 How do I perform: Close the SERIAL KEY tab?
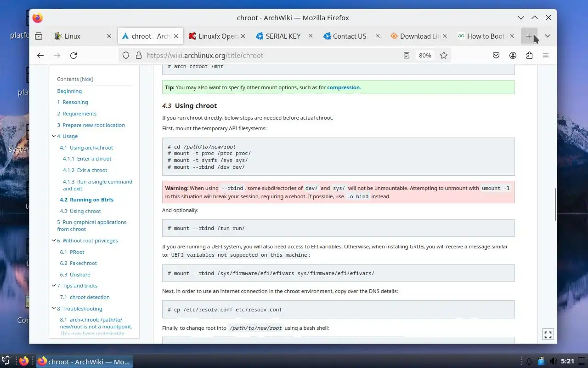click(x=311, y=36)
